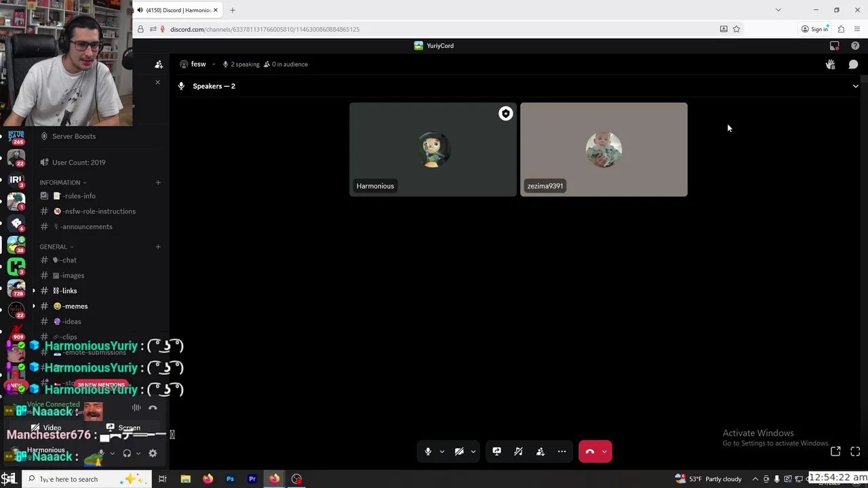
Task: Expand threads arrow beside links channel
Action: click(x=34, y=291)
